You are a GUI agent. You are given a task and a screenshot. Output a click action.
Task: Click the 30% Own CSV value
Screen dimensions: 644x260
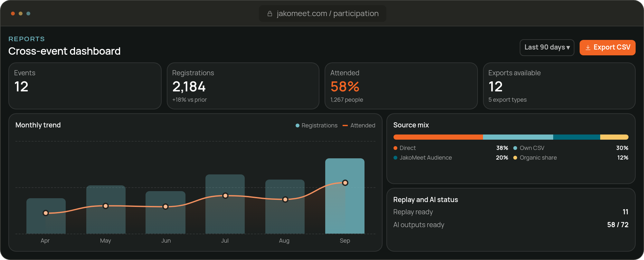coord(622,148)
